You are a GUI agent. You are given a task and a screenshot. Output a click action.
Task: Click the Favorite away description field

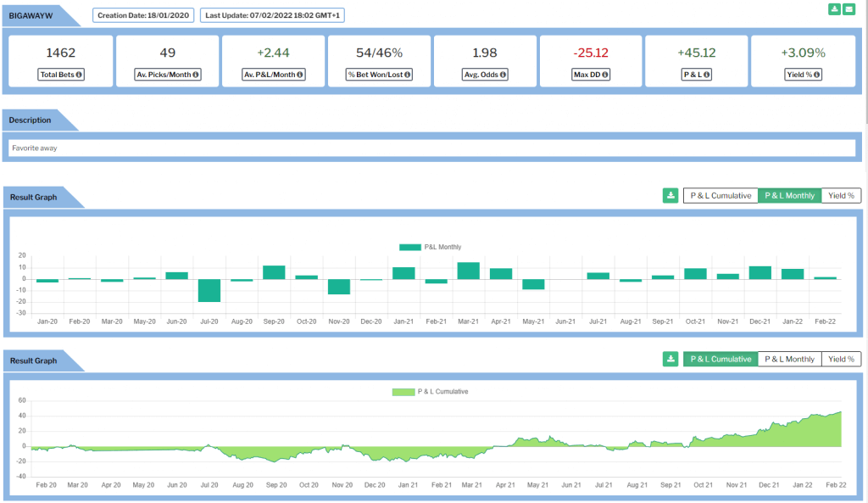(432, 148)
